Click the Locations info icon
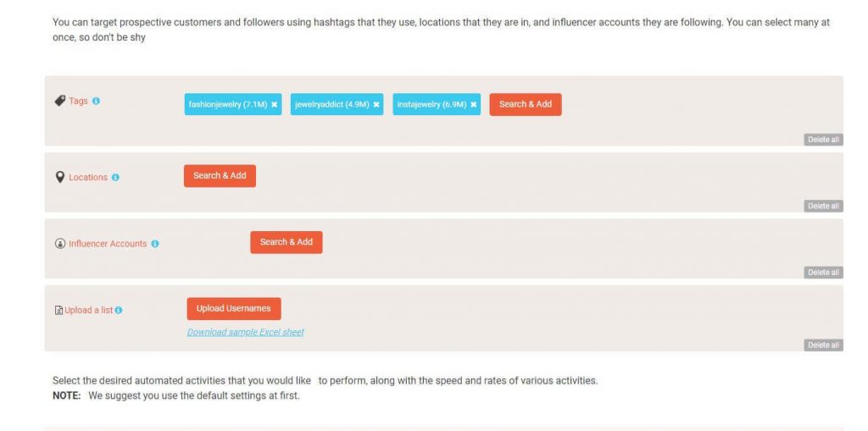The image size is (868, 431). coord(115,178)
